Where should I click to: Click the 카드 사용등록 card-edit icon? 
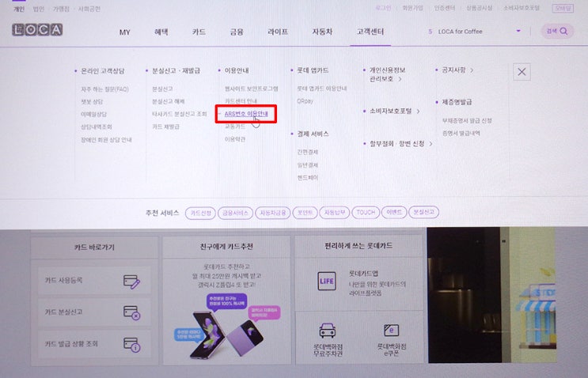131,282
